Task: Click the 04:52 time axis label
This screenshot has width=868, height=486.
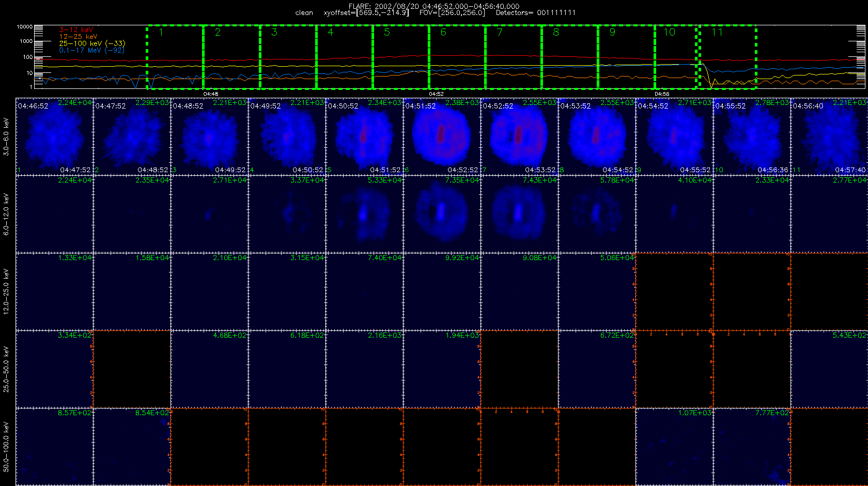Action: point(436,94)
